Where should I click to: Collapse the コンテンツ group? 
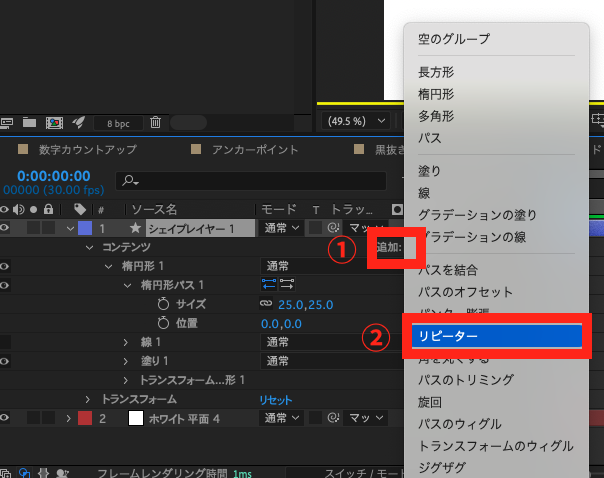point(90,247)
